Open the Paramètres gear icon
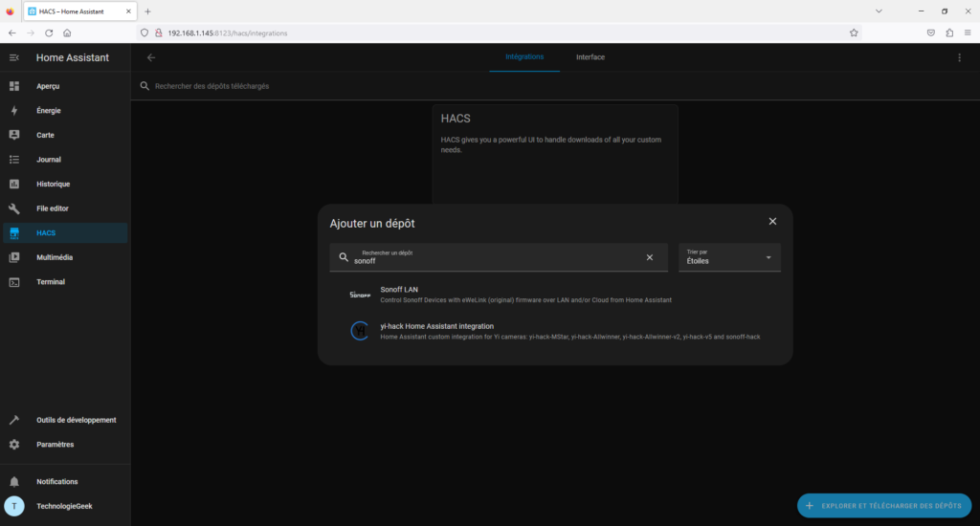 tap(13, 445)
